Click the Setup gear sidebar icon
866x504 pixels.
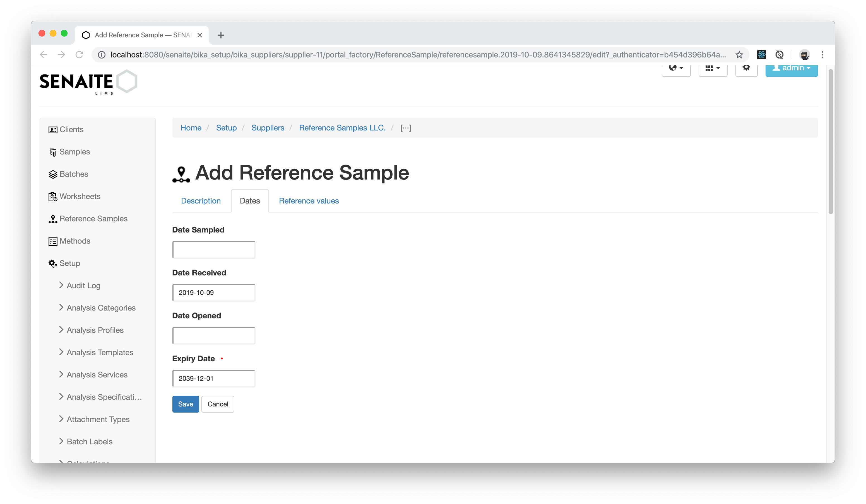pyautogui.click(x=52, y=263)
